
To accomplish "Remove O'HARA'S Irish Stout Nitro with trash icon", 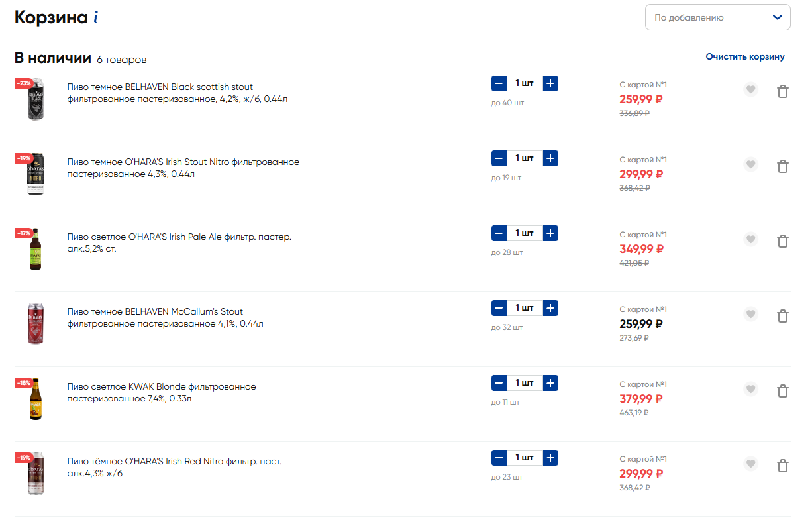I will 782,166.
